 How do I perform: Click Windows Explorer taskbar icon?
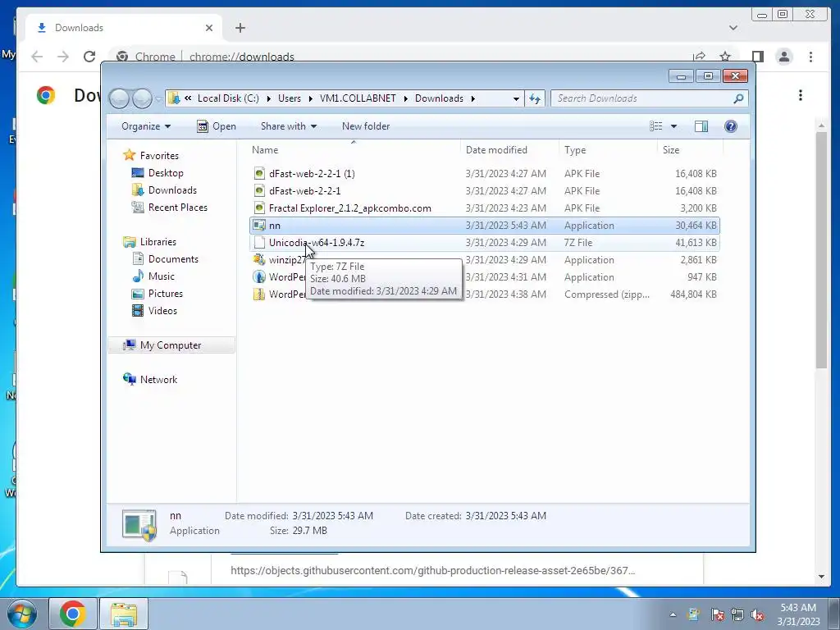pyautogui.click(x=124, y=614)
